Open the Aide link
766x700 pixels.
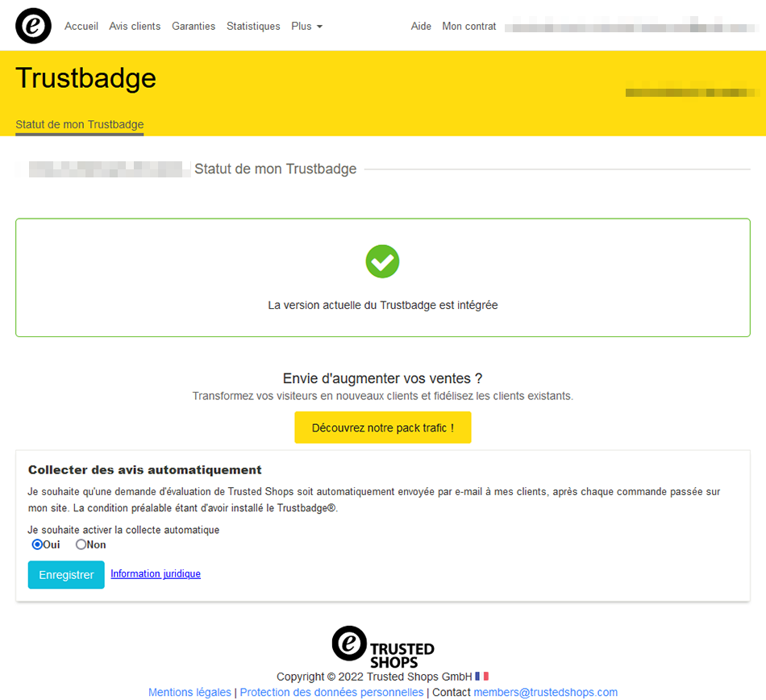point(421,27)
